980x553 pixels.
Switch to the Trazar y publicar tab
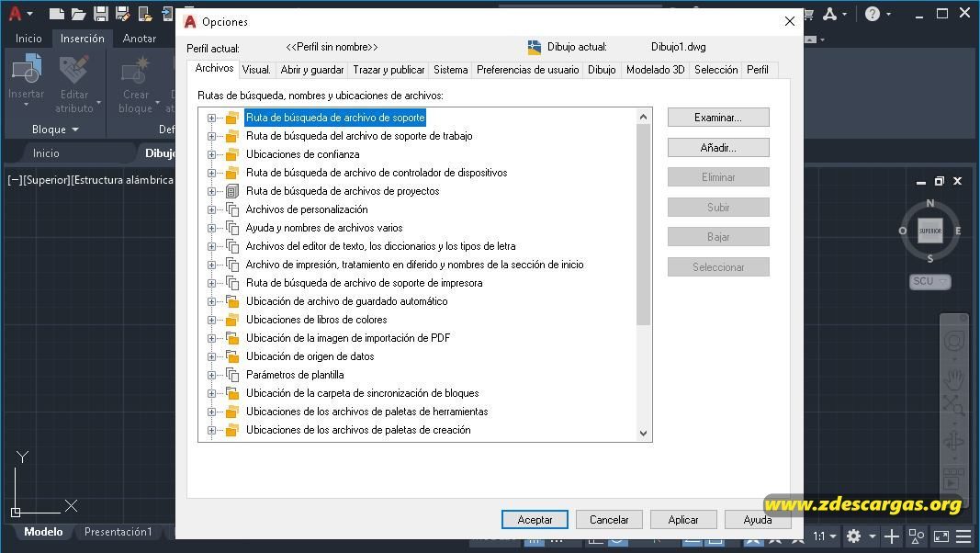pos(389,70)
